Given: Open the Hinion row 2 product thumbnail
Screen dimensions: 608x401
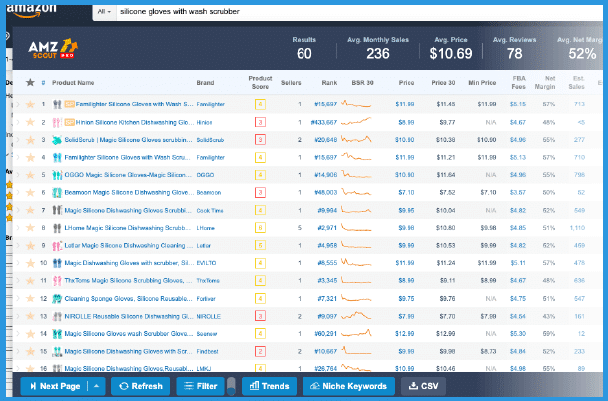Looking at the screenshot, I should point(57,122).
